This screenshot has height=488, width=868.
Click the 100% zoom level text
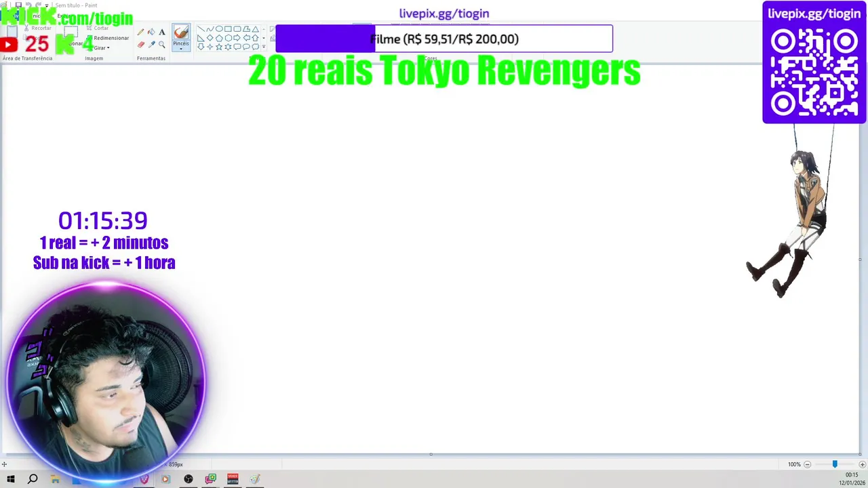[794, 464]
